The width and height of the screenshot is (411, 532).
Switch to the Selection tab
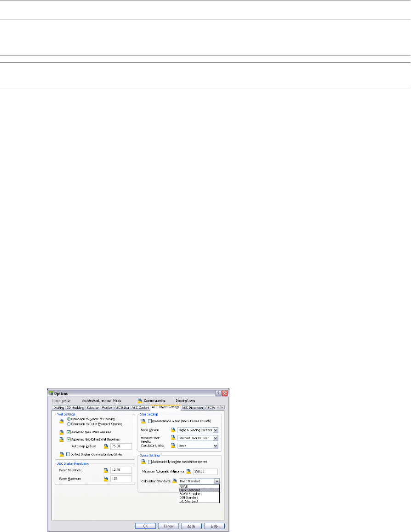point(92,407)
